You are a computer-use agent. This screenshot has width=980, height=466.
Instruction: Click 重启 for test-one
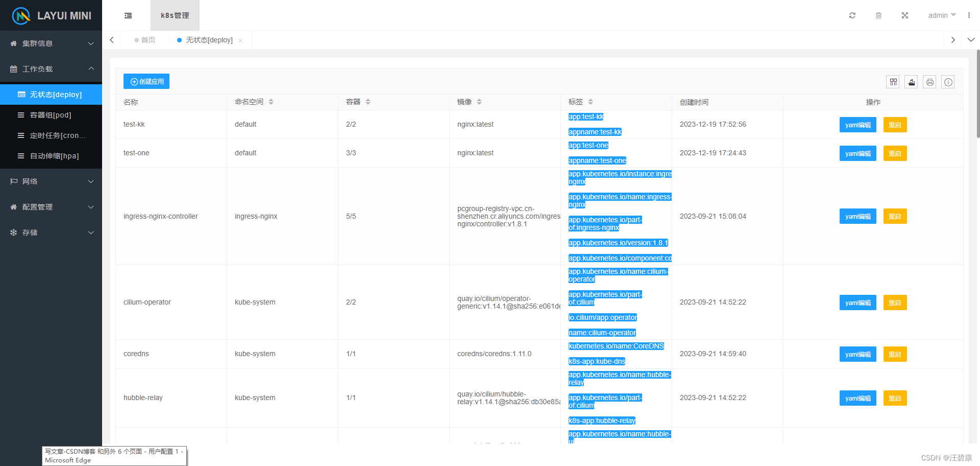[895, 153]
